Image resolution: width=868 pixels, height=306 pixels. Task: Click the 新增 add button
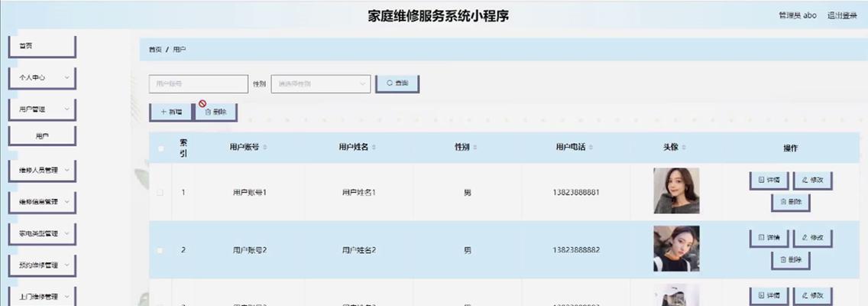170,112
